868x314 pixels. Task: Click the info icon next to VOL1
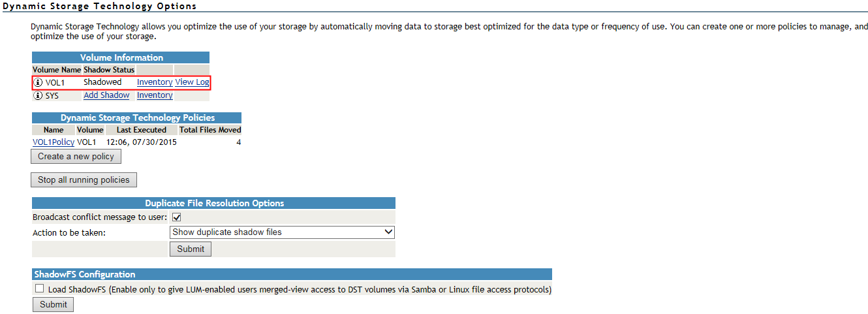[38, 82]
